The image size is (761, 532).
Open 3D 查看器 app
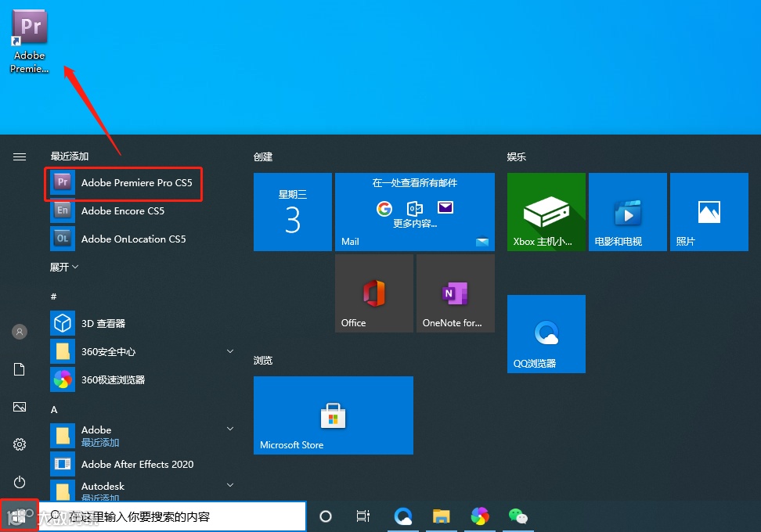tap(142, 323)
